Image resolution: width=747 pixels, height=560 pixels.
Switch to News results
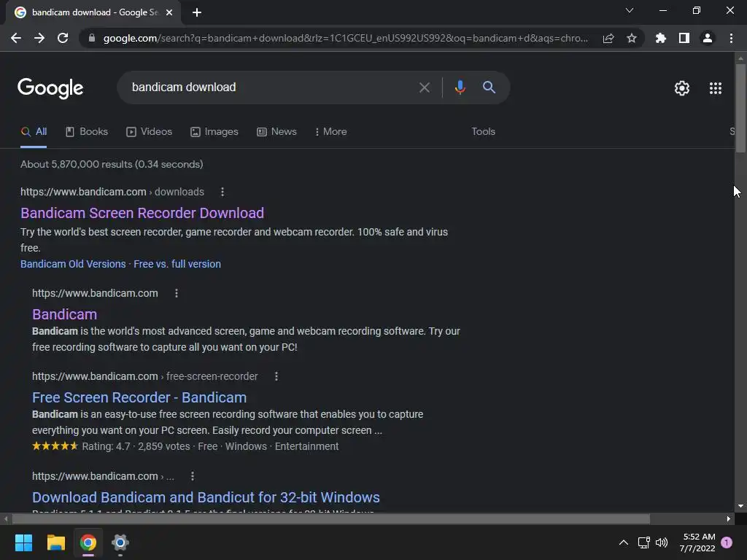click(276, 132)
